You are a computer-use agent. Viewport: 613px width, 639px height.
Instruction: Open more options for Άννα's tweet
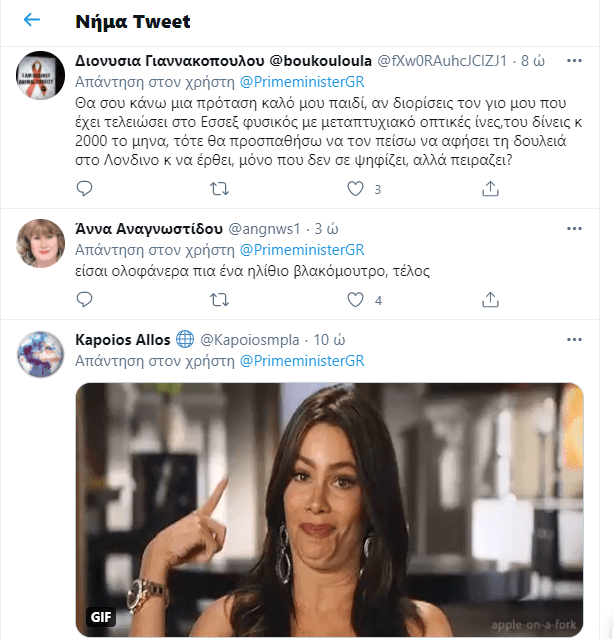[x=574, y=228]
